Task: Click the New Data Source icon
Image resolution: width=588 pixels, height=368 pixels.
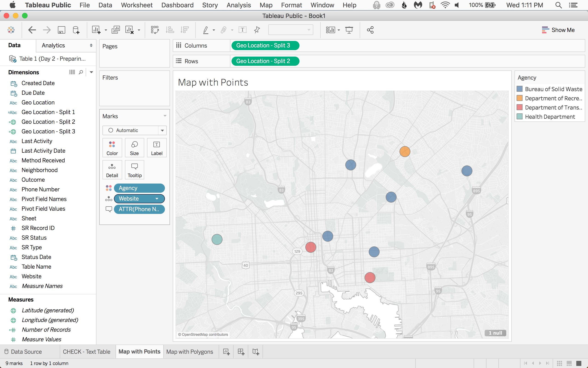Action: coord(76,30)
